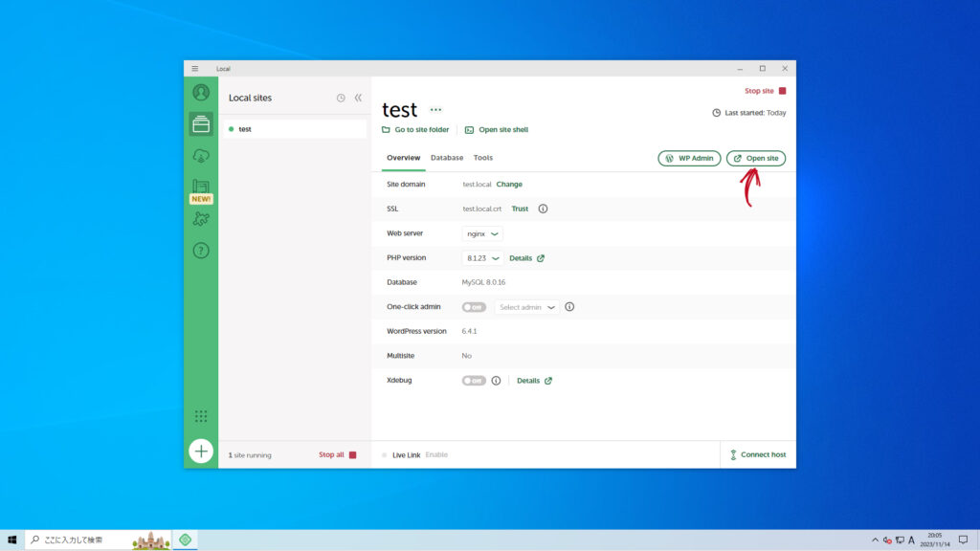
Task: Switch to the Tools tab
Action: [482, 158]
